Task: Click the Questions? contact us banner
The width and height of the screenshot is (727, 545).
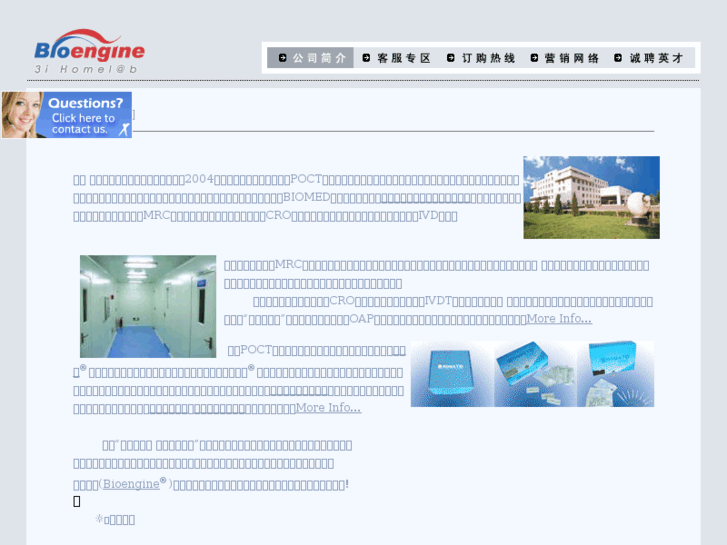Action: pos(67,115)
